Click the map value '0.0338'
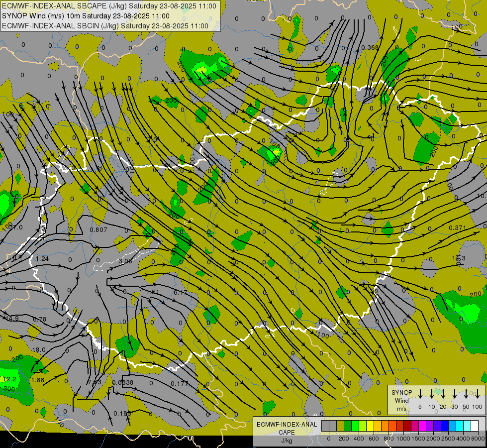 click(x=123, y=382)
